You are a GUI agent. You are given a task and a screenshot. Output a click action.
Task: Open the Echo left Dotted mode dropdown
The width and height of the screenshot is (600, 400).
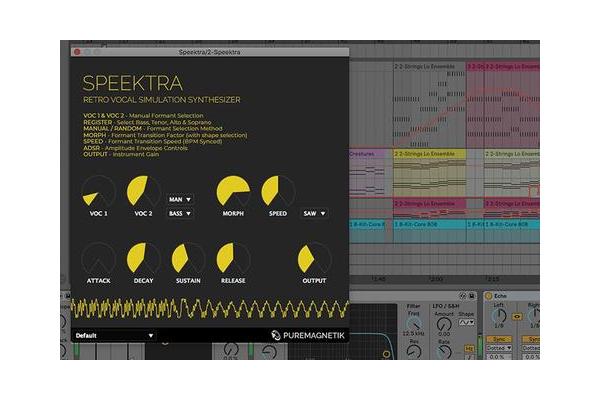click(499, 348)
